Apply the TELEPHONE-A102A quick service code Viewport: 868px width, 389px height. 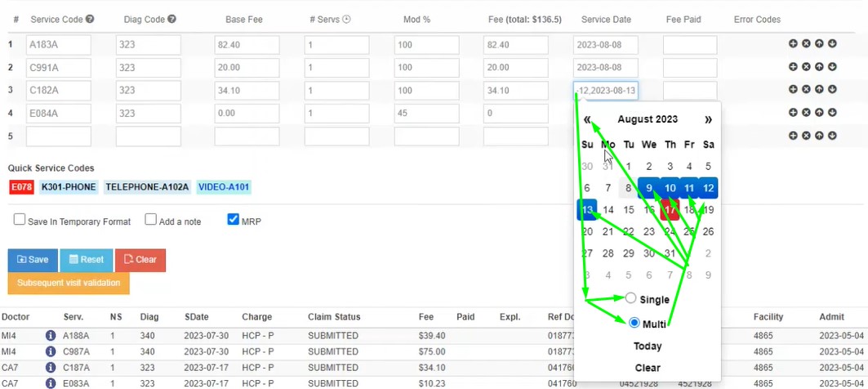(x=147, y=187)
